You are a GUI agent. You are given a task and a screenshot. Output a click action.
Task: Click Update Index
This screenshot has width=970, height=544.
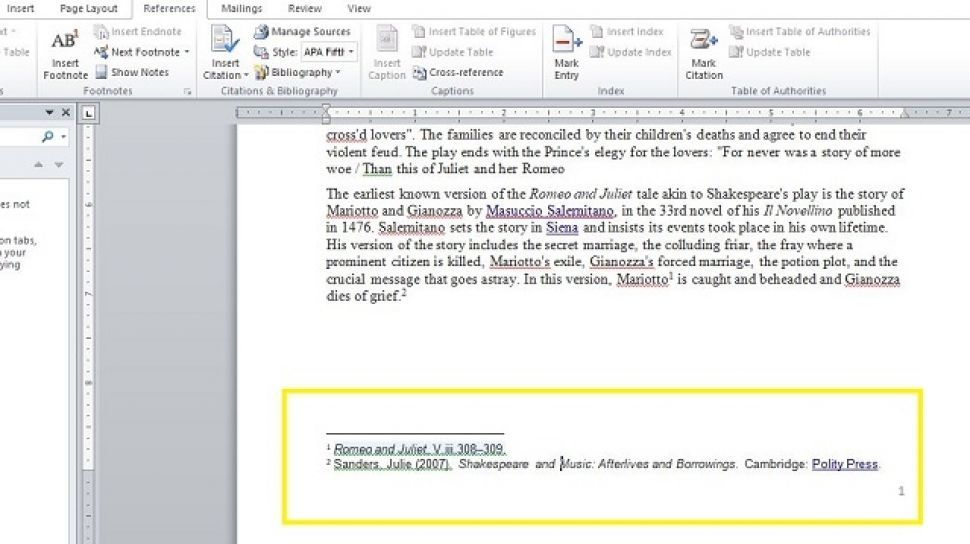point(631,52)
